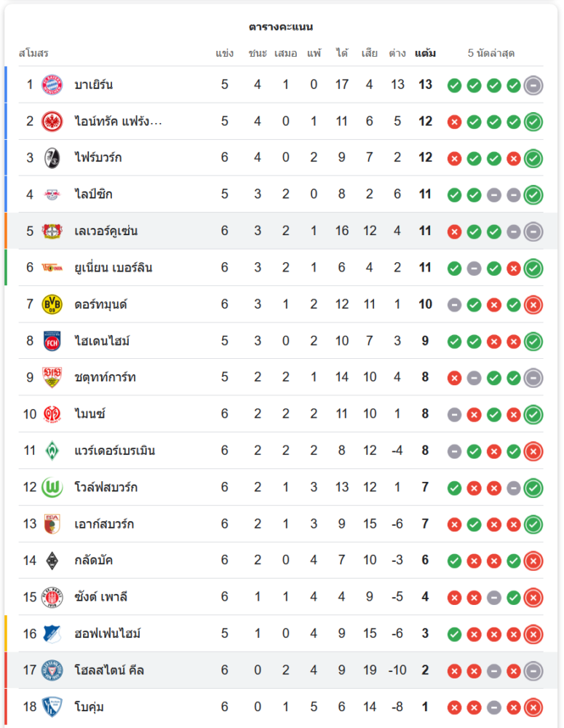The image size is (564, 728).
Task: Click the Werder Bremen diamond logo
Action: coord(52,451)
